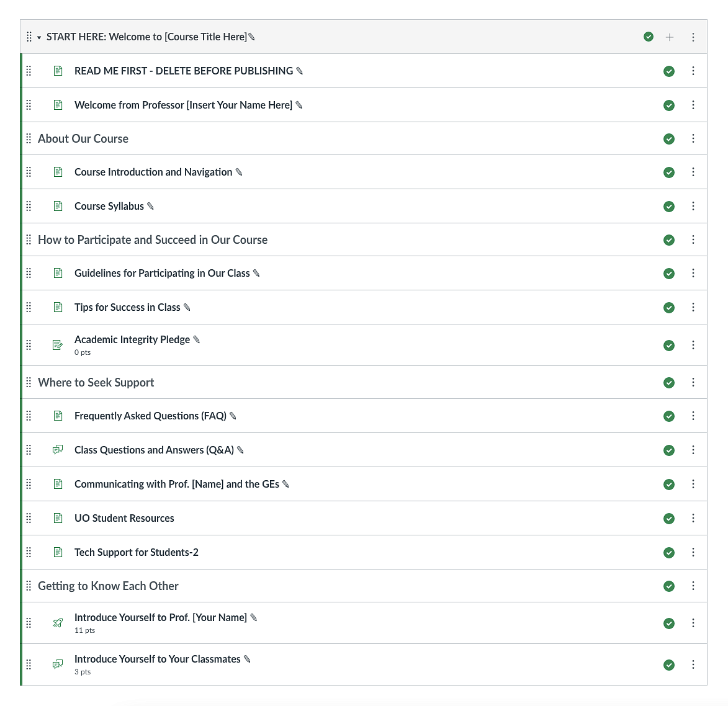Click the pencil icon after Course Syllabus
Image resolution: width=728 pixels, height=706 pixels.
[150, 206]
